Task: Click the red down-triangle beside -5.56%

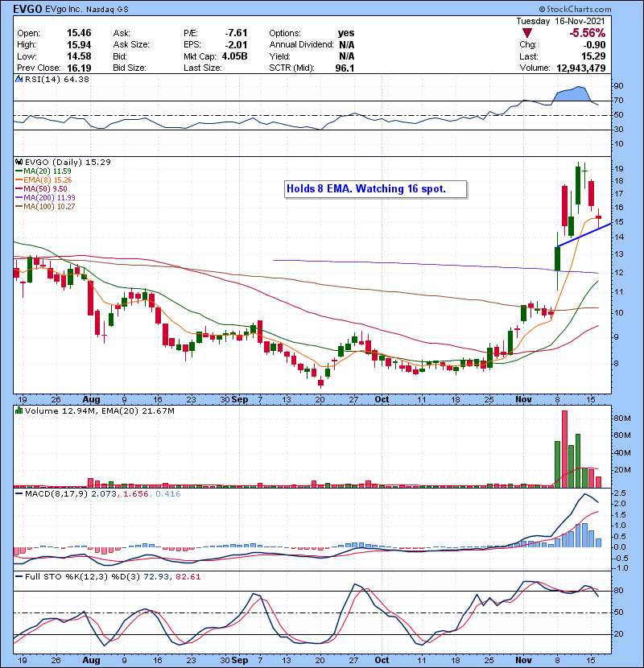Action: pos(527,33)
